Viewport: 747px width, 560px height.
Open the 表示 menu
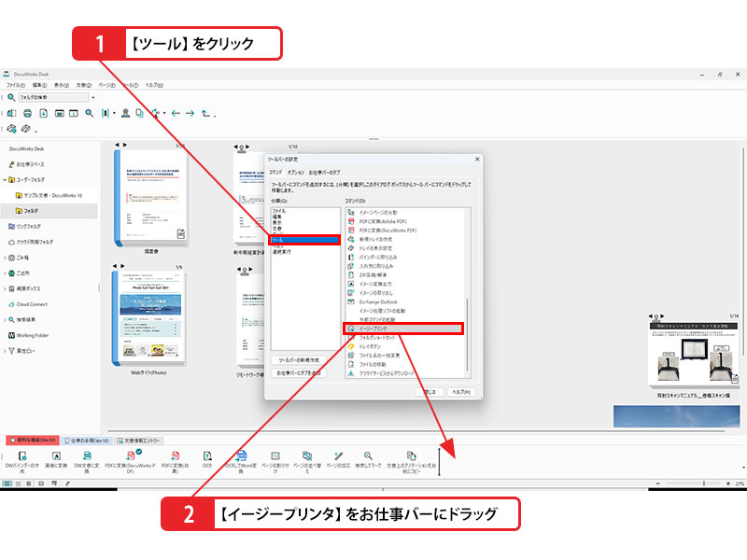point(62,85)
